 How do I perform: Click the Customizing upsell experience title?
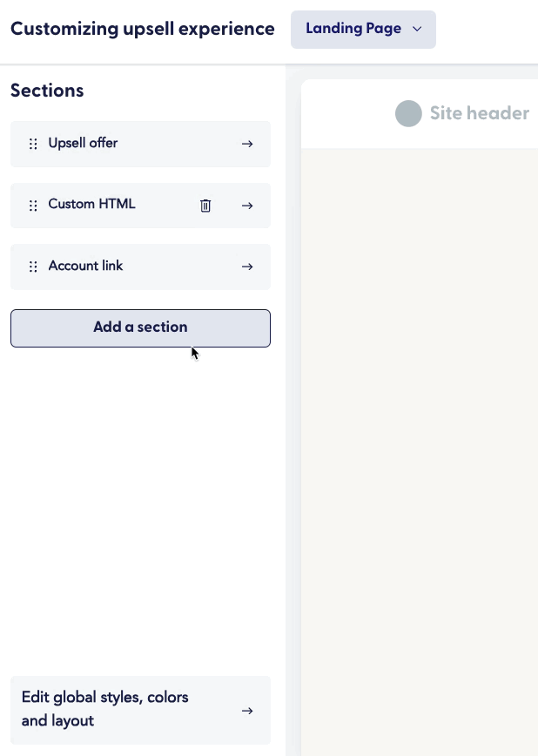pos(142,29)
